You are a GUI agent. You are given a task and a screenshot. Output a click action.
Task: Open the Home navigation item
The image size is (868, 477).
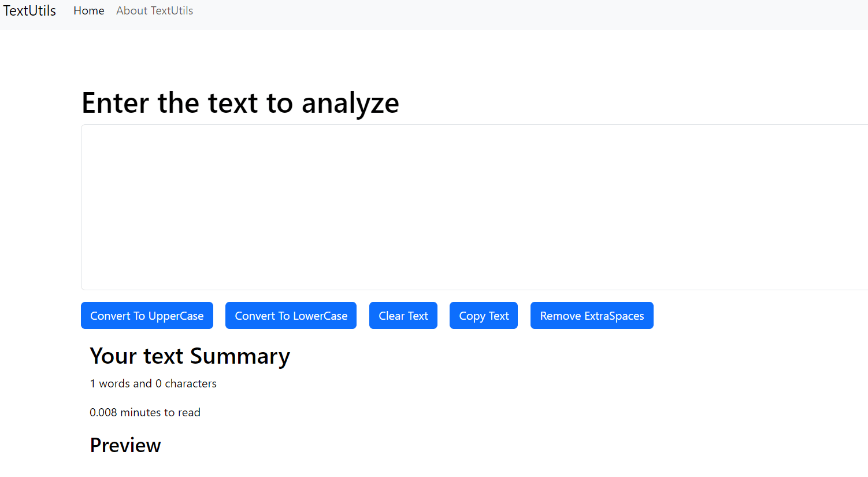(x=89, y=11)
